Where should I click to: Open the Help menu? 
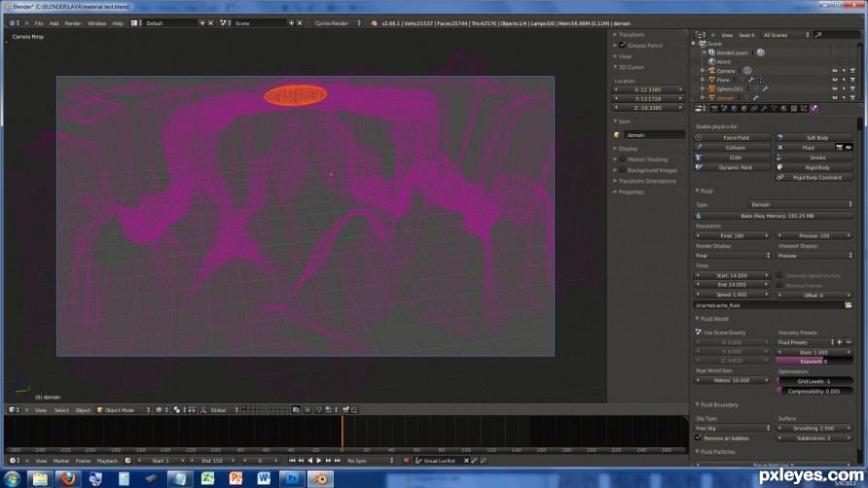pos(118,23)
